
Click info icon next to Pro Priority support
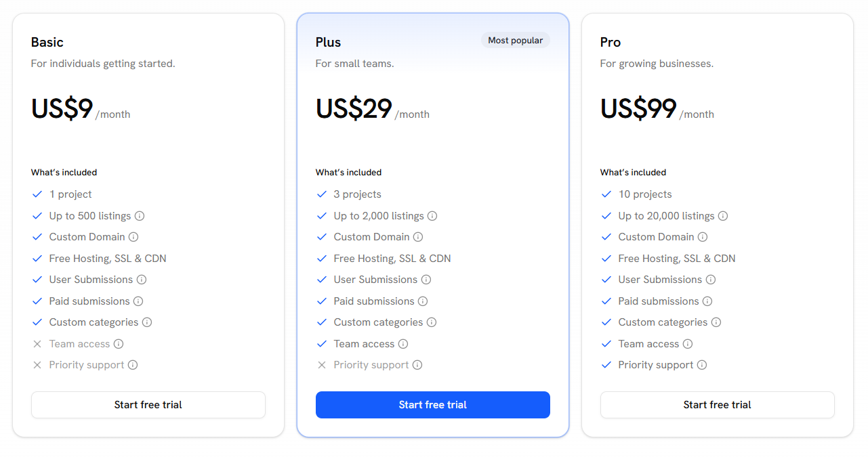702,365
